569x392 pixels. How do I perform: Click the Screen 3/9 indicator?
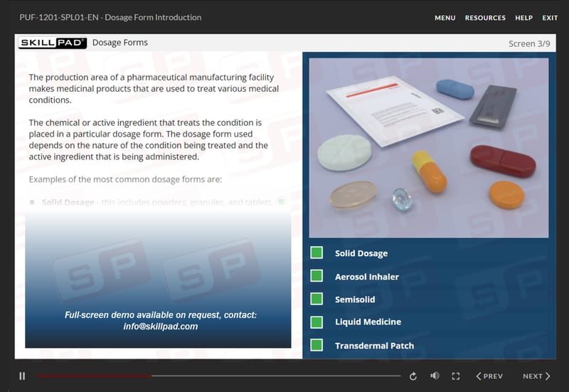click(x=529, y=44)
